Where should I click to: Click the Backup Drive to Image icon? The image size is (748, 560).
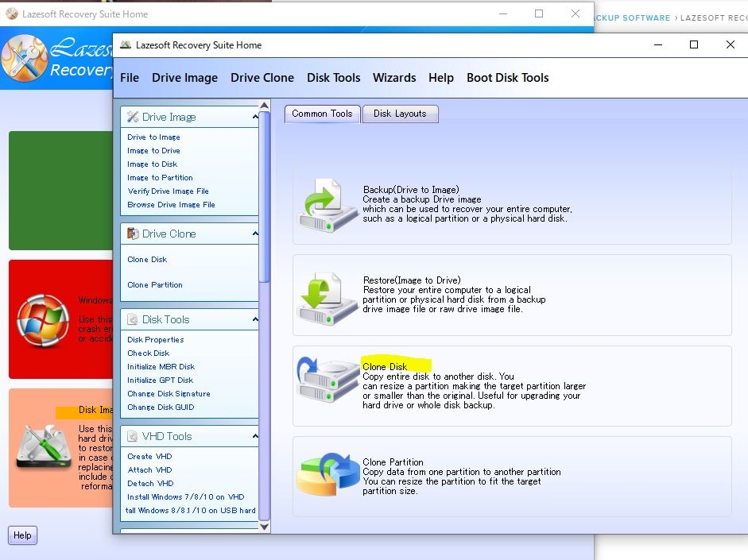[x=327, y=206]
